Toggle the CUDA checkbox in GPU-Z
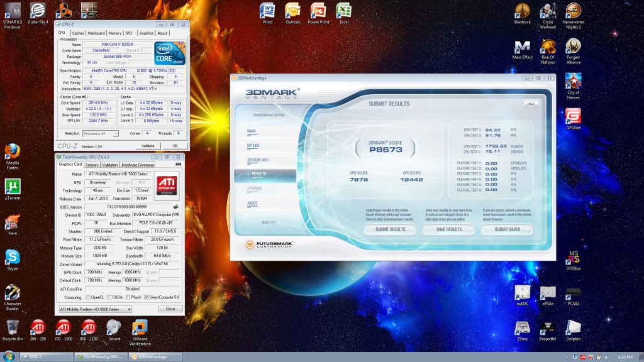Viewport: 644px width, 362px height. (x=109, y=297)
